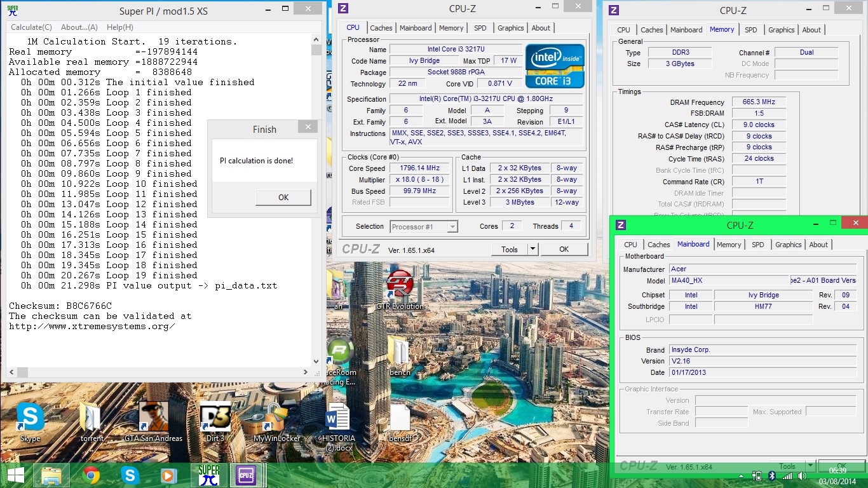Select Graphics tab in CPU-Z Memory window
The image size is (868, 488).
point(782,30)
